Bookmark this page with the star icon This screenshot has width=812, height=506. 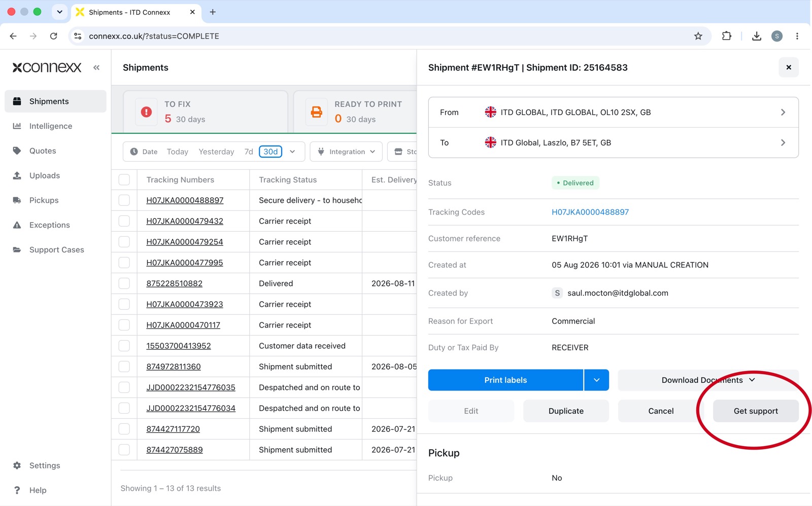pos(698,36)
